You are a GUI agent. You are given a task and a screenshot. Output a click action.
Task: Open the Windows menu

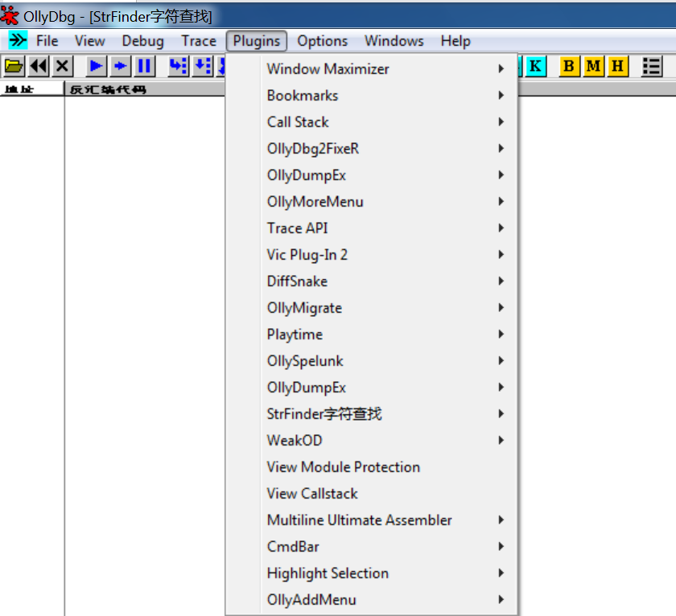tap(394, 41)
